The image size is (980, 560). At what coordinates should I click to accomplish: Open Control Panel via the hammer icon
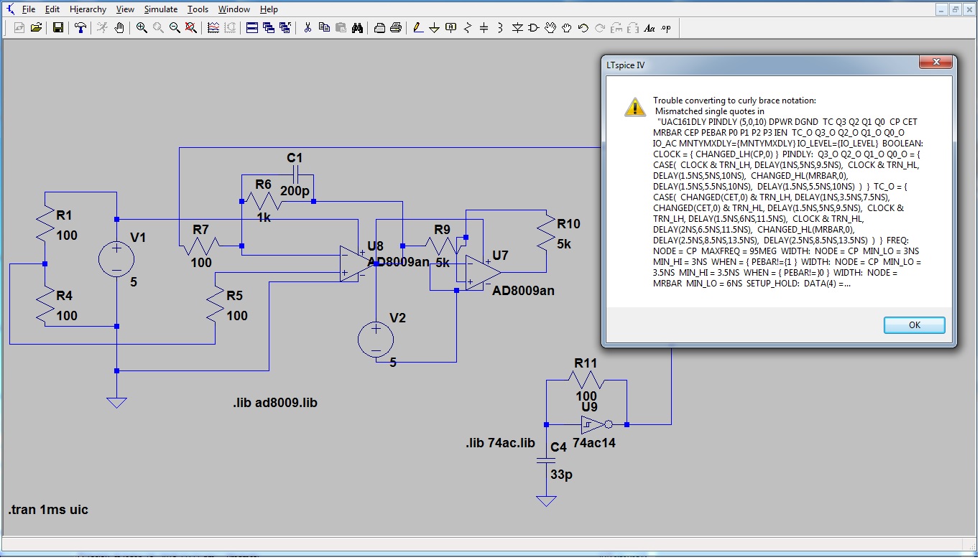pos(80,28)
